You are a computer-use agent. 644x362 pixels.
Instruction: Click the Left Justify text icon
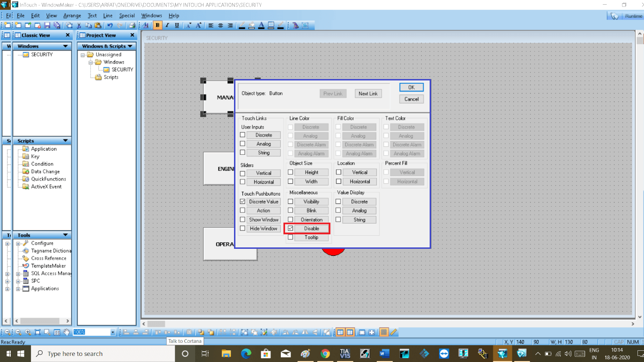tap(211, 25)
